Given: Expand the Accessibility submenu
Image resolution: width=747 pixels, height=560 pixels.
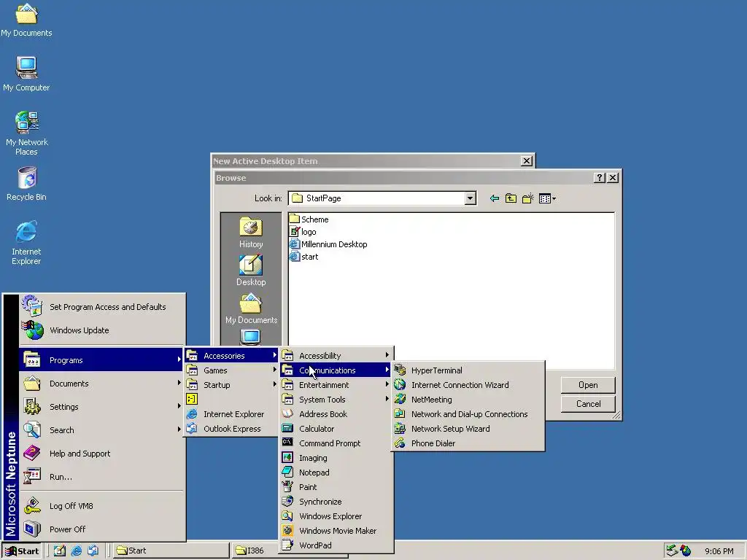Looking at the screenshot, I should pos(336,356).
